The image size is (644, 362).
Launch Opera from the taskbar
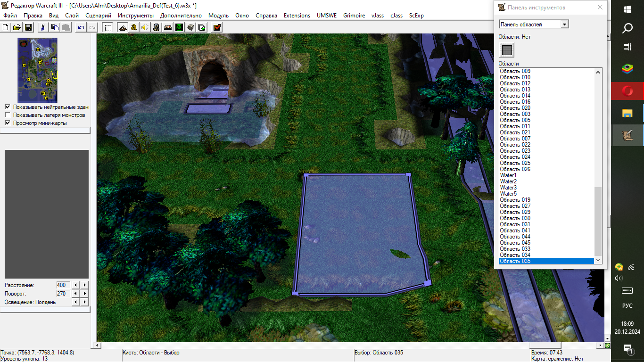click(627, 91)
